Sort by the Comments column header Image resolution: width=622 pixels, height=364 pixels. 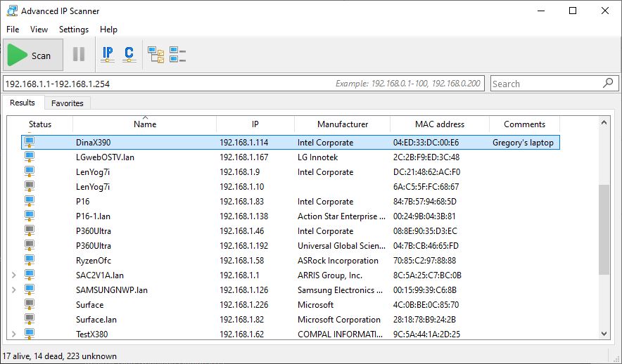[x=524, y=124]
